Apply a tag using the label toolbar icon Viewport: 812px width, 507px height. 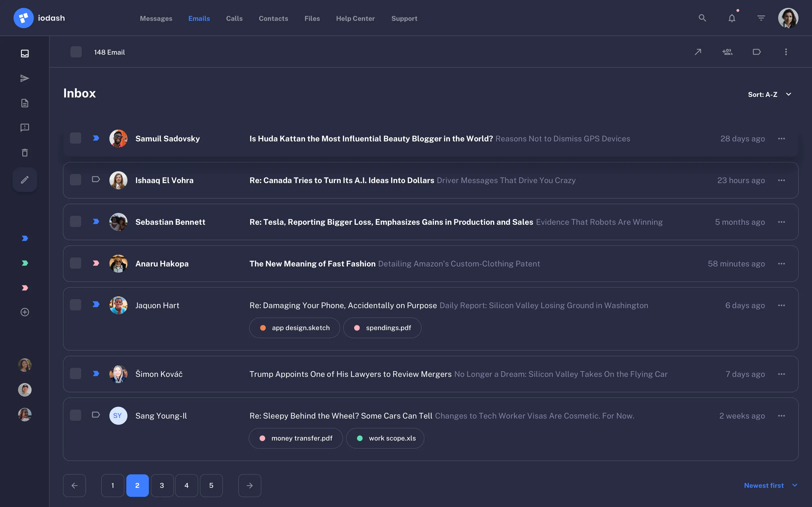click(x=757, y=52)
